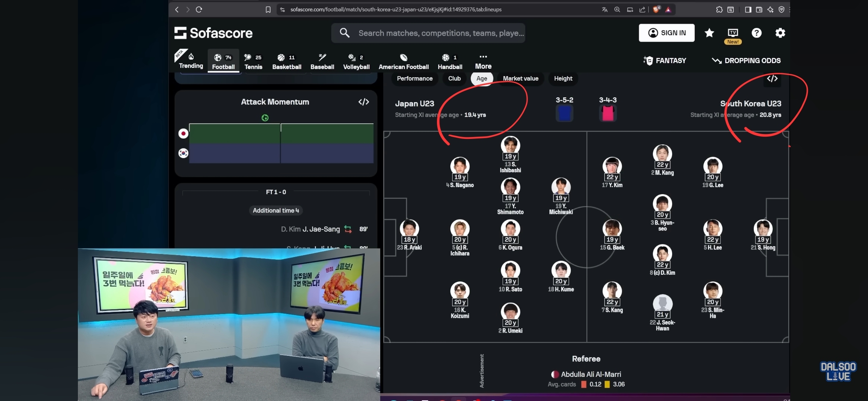Click the Attack Momentum embed code icon

pos(364,102)
